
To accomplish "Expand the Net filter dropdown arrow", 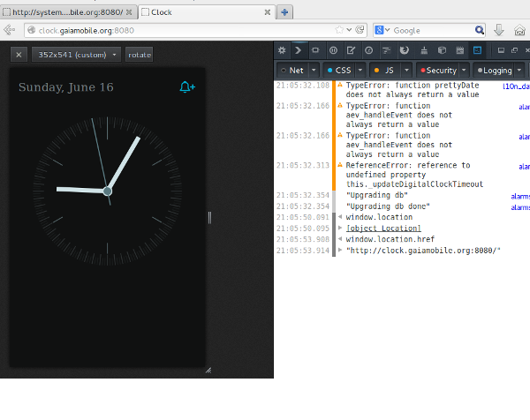I will (x=313, y=70).
